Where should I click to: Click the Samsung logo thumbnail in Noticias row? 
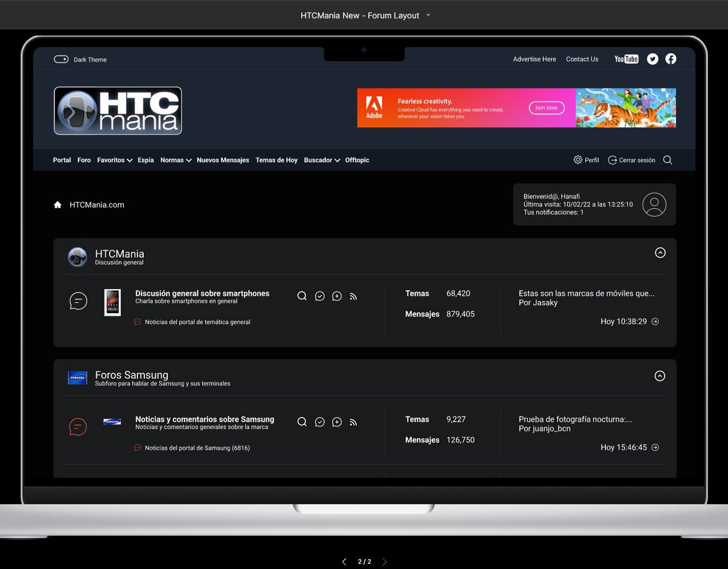click(112, 422)
